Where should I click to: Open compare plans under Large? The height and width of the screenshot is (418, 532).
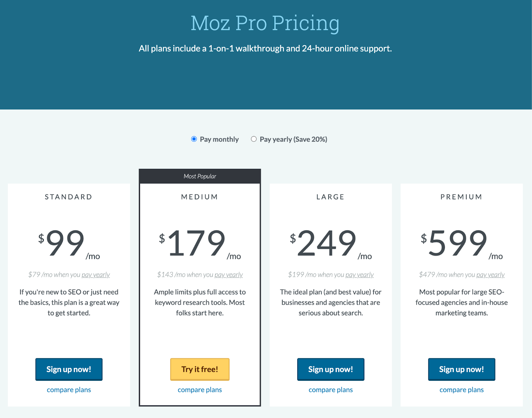tap(331, 389)
